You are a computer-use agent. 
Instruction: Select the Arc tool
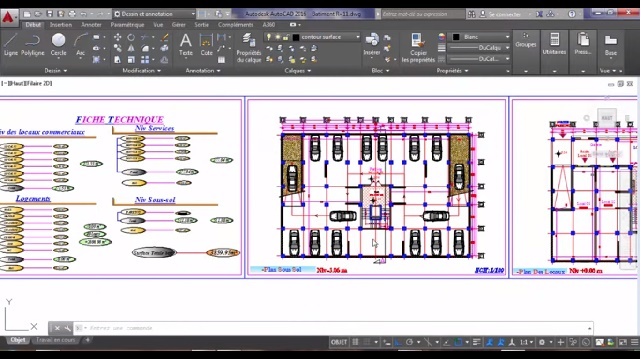click(x=81, y=45)
